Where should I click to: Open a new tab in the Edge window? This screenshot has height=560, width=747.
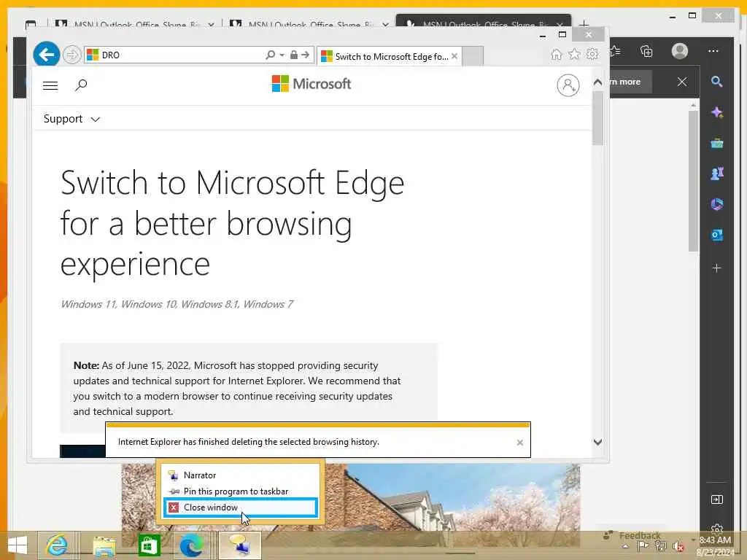[584, 24]
